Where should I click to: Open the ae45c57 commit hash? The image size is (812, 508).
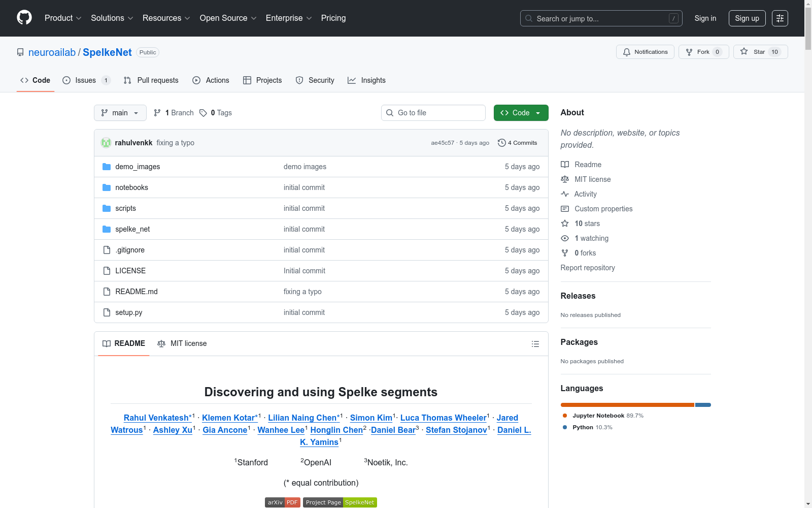click(x=443, y=143)
